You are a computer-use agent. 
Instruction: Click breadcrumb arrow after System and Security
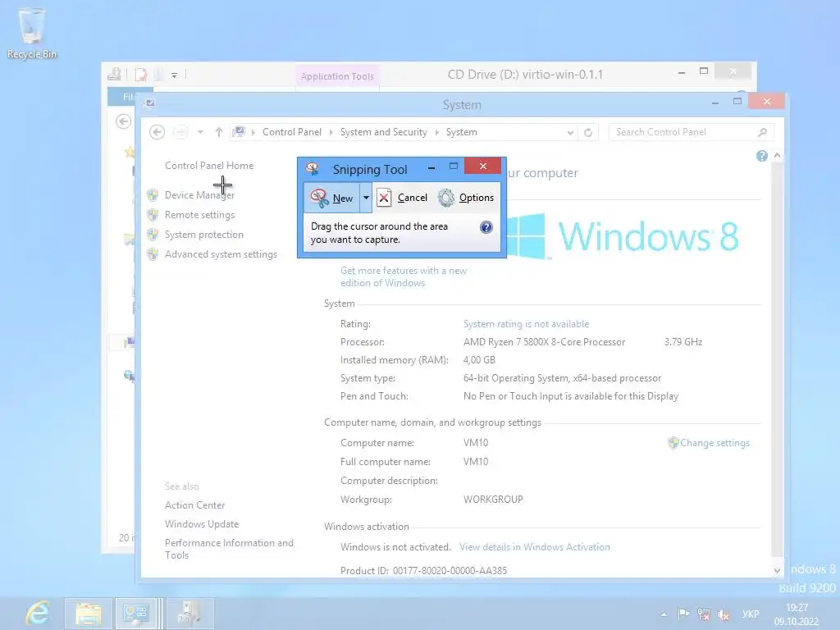coord(436,132)
